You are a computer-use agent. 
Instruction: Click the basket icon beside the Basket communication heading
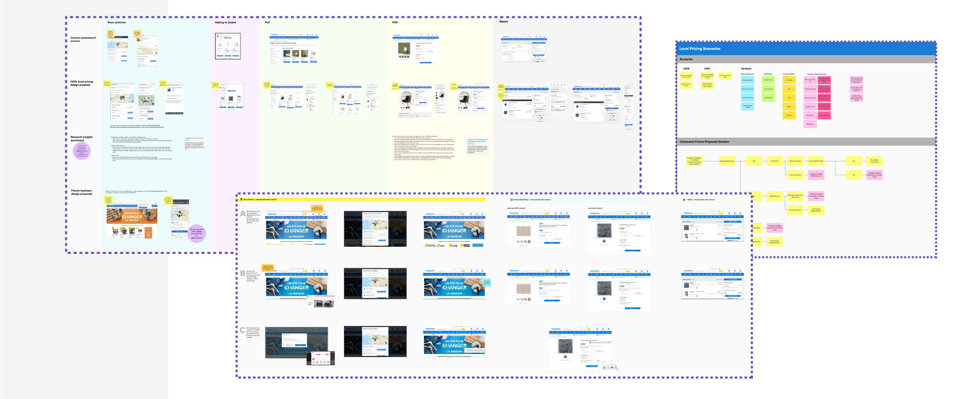click(x=684, y=200)
